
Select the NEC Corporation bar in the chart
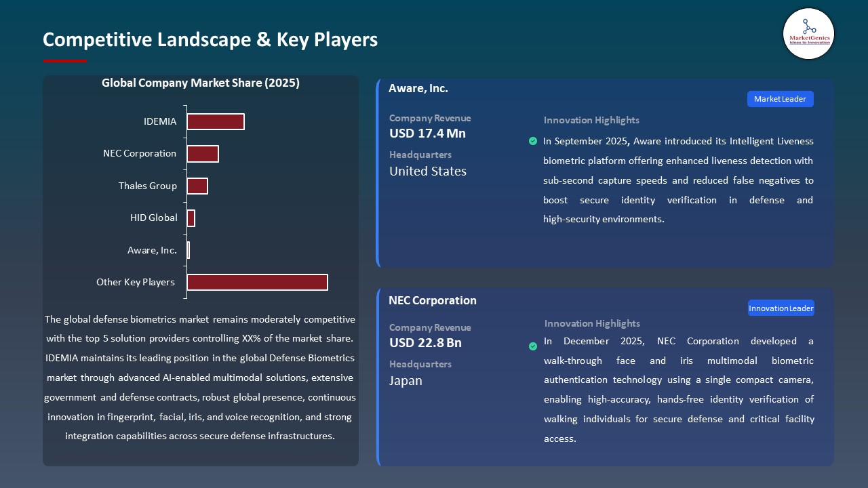click(x=203, y=153)
